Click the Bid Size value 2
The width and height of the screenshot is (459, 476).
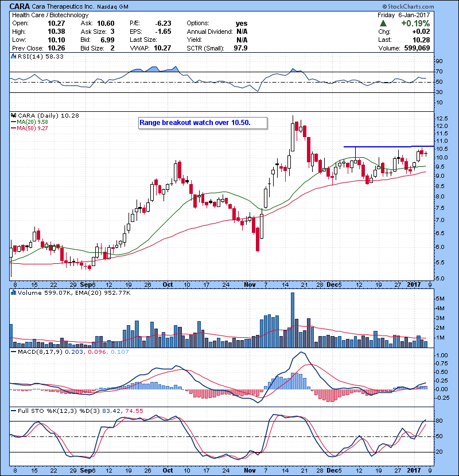(x=112, y=48)
